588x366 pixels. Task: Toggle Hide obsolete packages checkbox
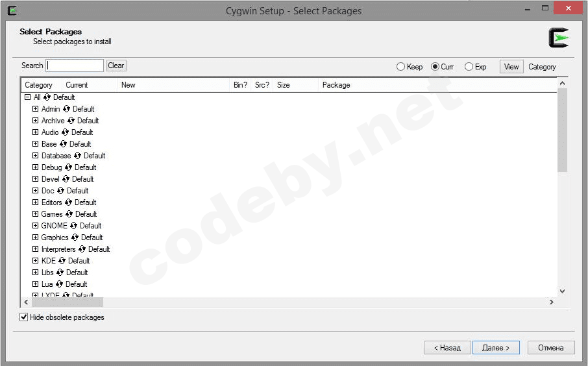(23, 317)
